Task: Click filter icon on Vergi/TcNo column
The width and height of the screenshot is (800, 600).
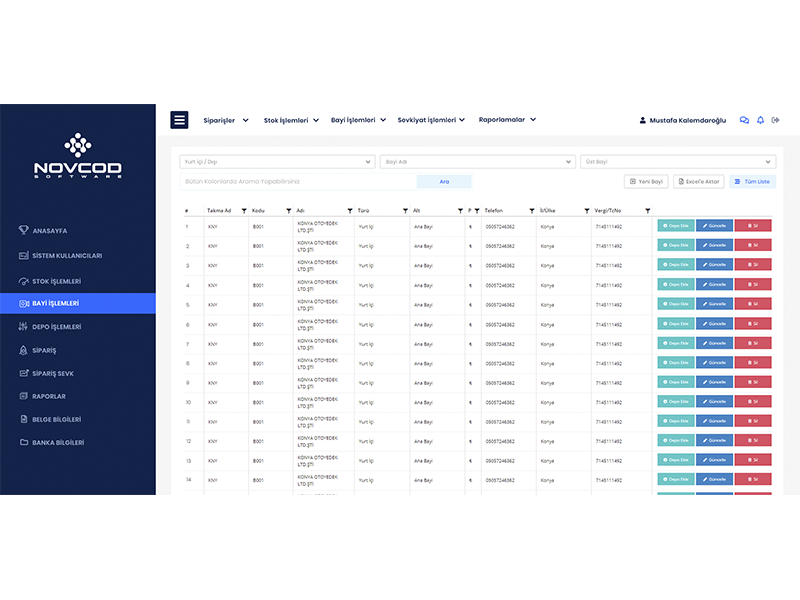Action: tap(648, 211)
